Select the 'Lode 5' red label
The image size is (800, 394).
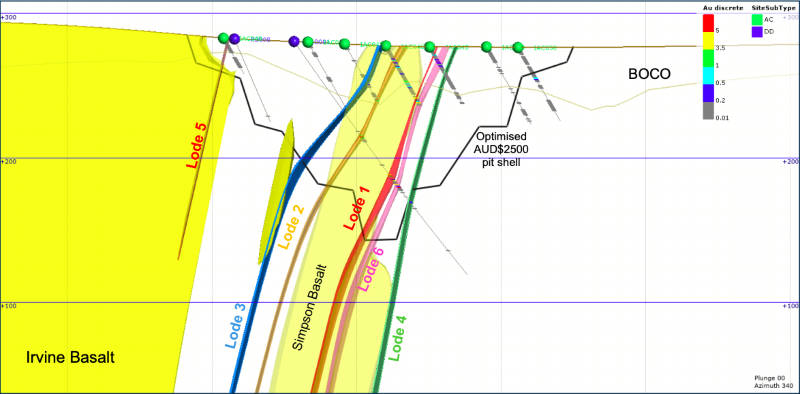(196, 145)
